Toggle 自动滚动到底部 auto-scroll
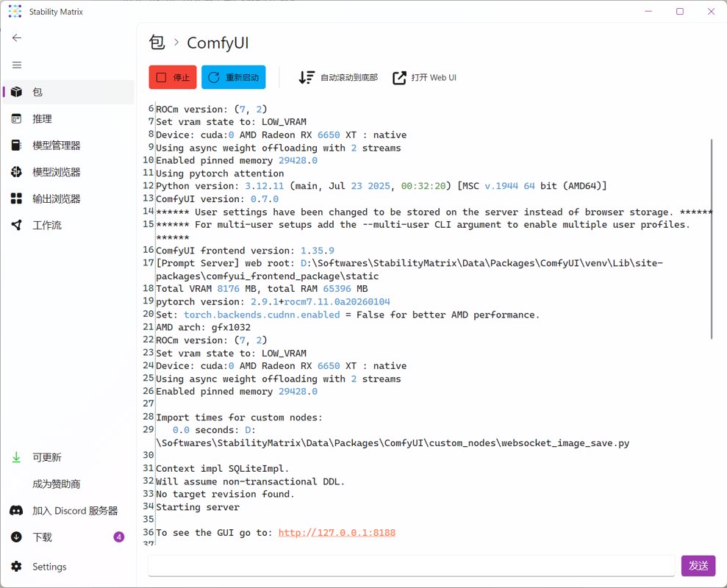Image resolution: width=727 pixels, height=588 pixels. [338, 77]
